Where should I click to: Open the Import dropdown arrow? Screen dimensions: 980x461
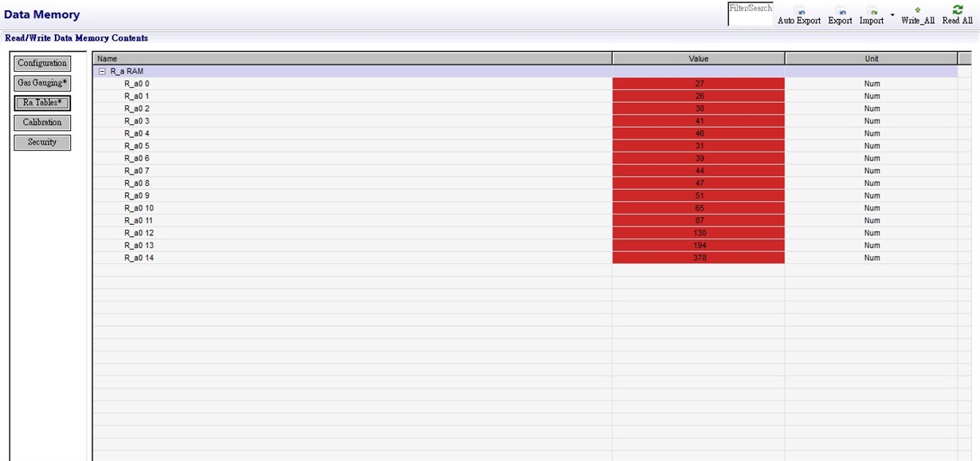point(892,14)
